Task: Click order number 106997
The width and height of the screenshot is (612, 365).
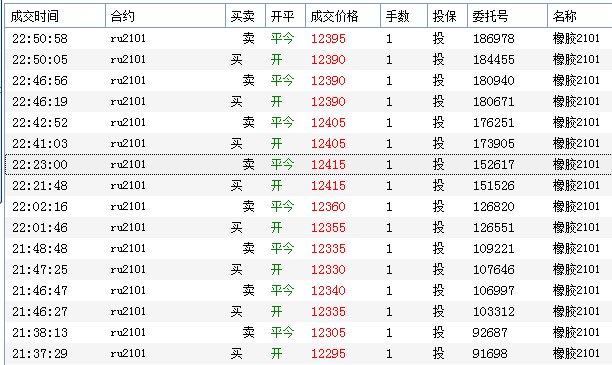Action: pyautogui.click(x=494, y=291)
